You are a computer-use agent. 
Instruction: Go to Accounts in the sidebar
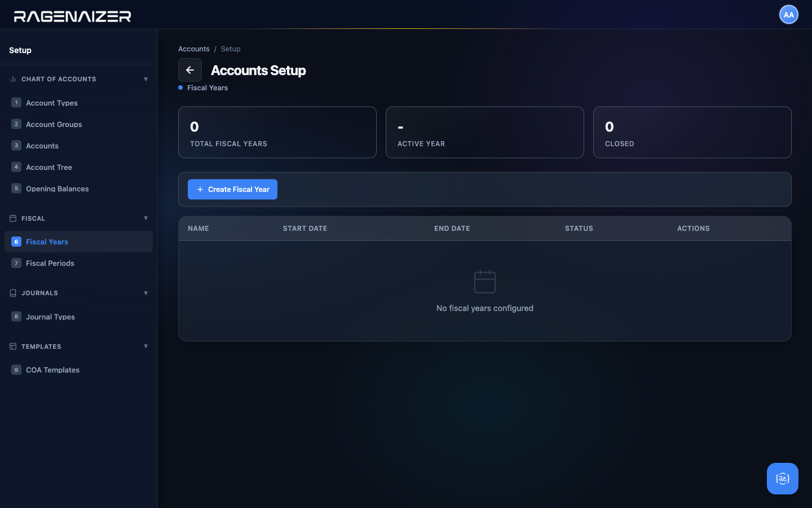point(78,146)
